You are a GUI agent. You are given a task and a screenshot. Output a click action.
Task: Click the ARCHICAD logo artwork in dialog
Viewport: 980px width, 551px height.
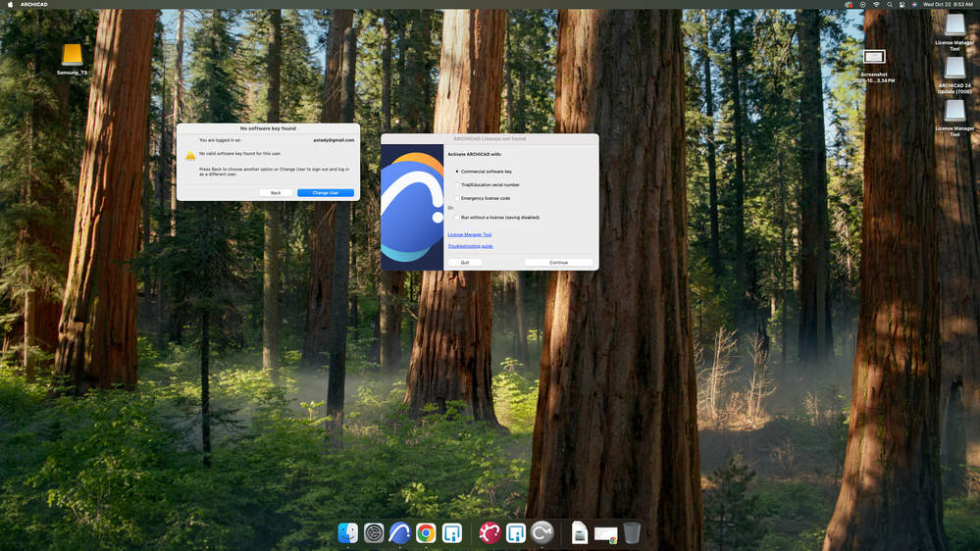(412, 208)
